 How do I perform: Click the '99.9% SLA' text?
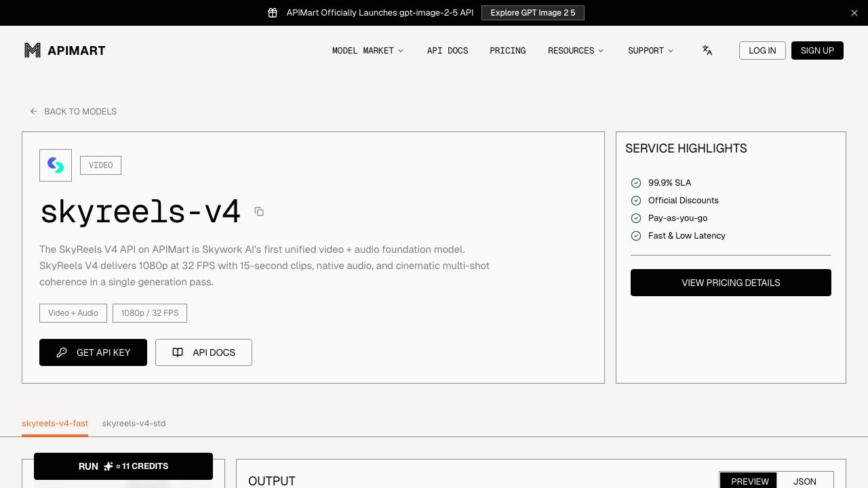[670, 183]
